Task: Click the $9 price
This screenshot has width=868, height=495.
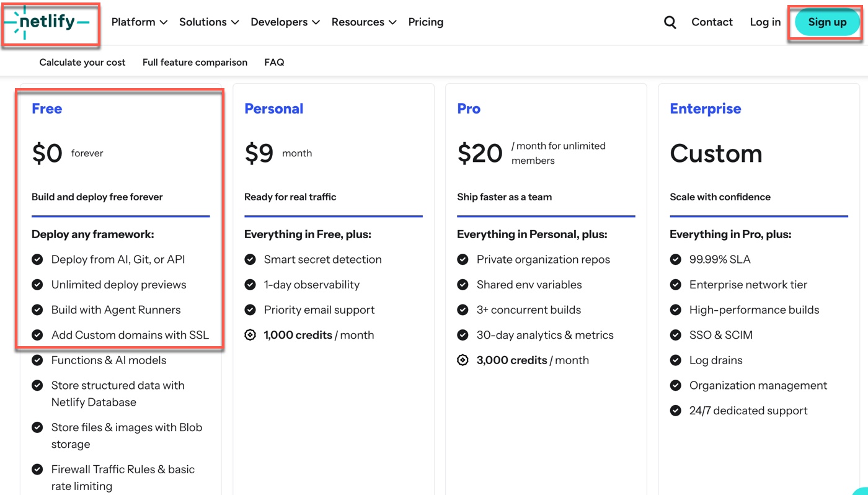Action: 259,153
